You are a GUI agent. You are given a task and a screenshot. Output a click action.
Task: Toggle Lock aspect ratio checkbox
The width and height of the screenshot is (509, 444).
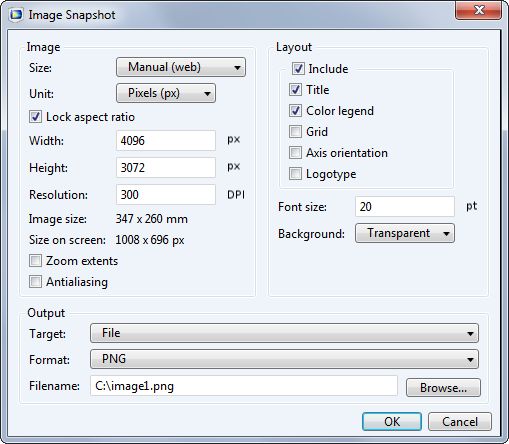(35, 117)
